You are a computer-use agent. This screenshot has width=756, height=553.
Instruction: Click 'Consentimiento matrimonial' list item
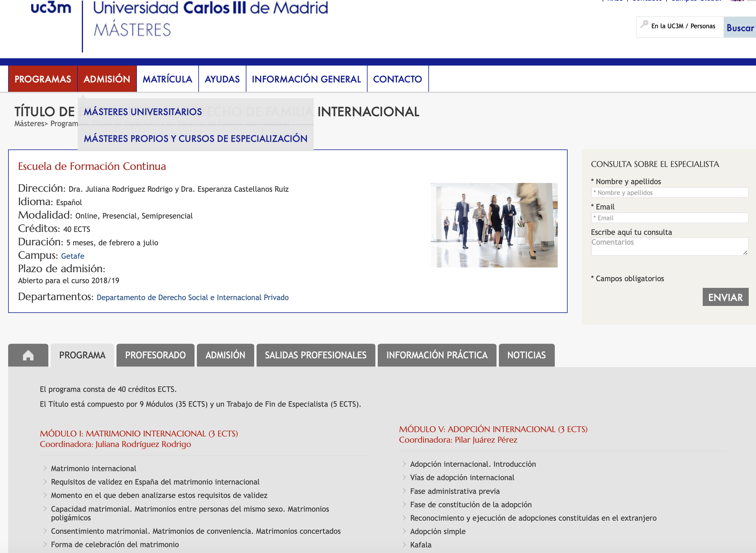196,531
